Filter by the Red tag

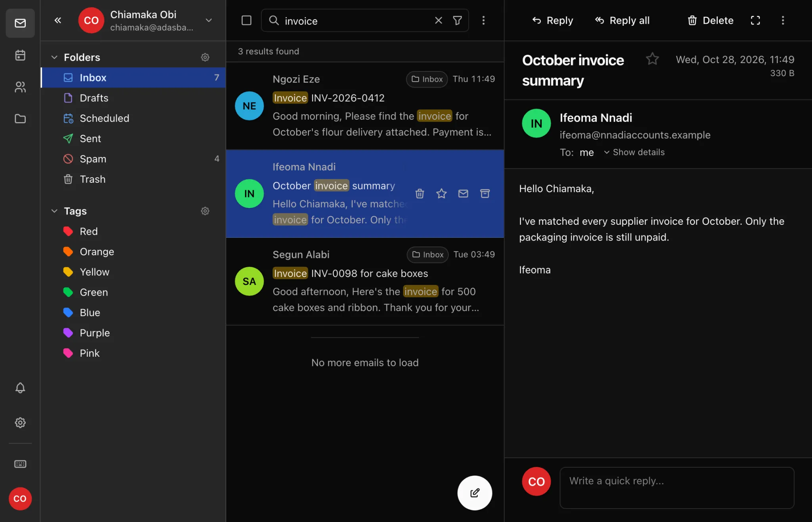[x=134, y=231]
